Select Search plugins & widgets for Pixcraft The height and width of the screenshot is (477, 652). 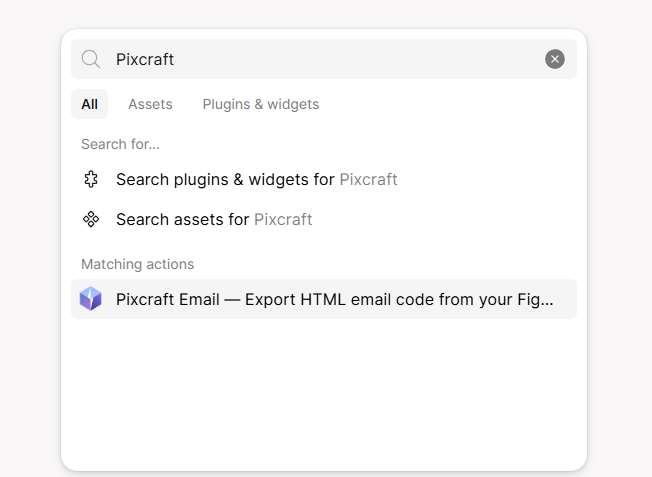click(x=324, y=180)
